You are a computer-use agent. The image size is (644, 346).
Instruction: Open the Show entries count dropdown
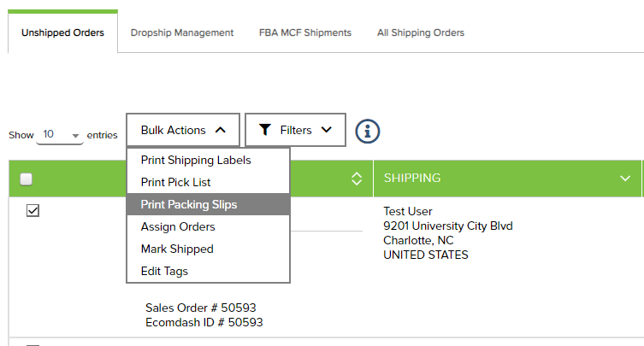(x=60, y=135)
